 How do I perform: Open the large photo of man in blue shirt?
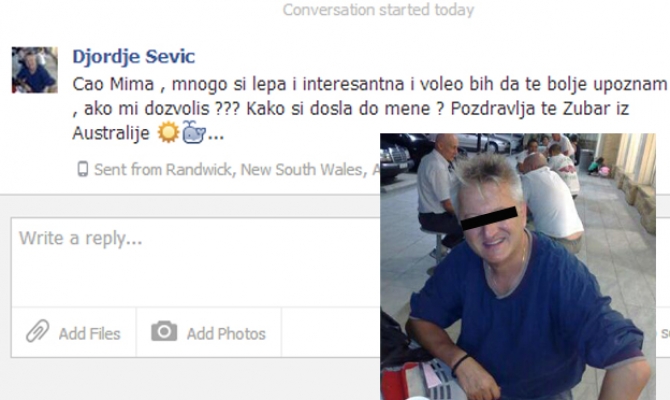pos(518,267)
